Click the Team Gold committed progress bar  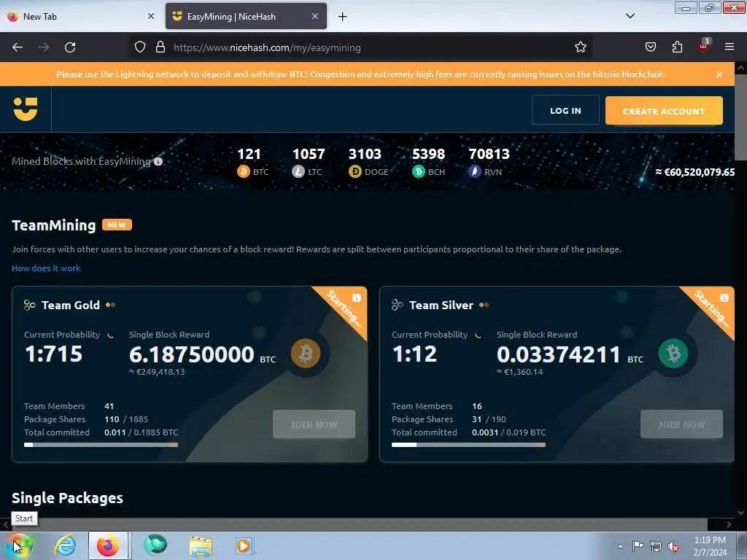[x=101, y=445]
